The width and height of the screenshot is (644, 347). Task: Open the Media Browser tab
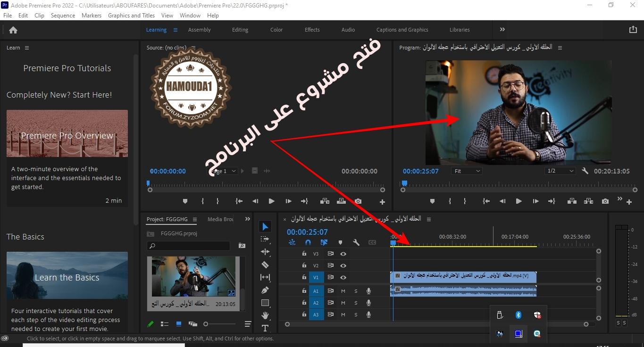click(221, 219)
